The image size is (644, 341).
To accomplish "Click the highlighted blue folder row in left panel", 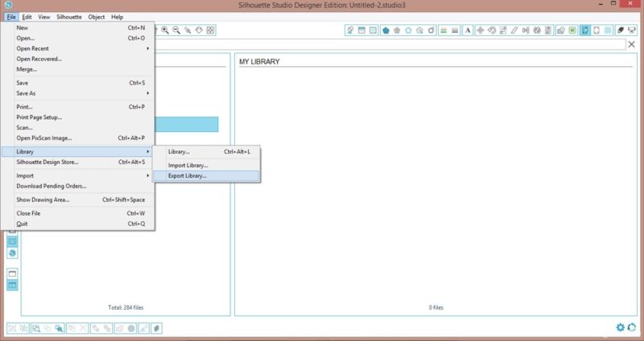I will tap(187, 125).
